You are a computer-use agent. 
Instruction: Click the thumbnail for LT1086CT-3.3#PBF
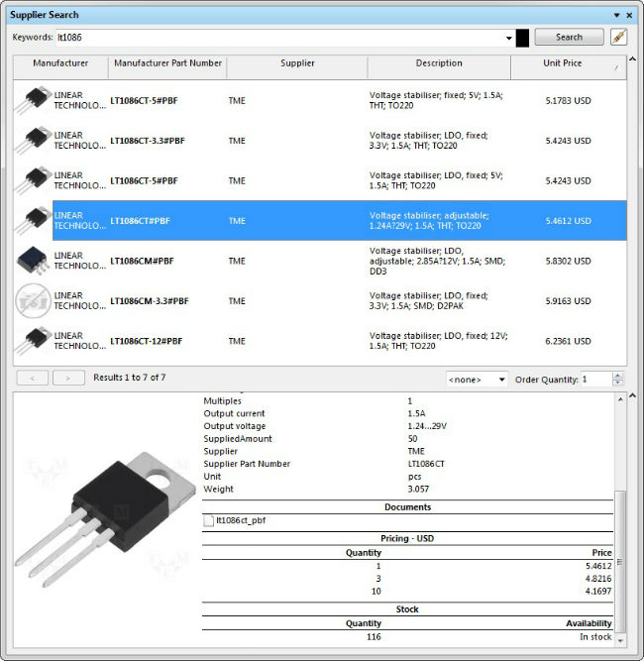33,141
